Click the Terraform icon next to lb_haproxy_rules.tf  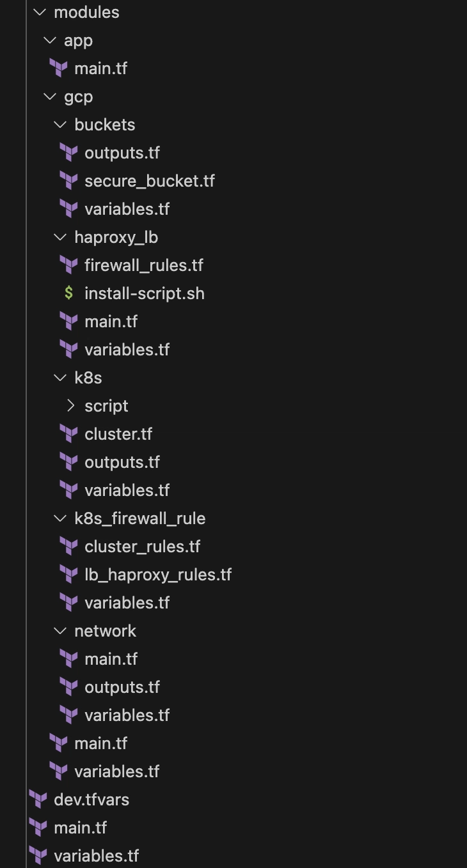click(x=68, y=575)
